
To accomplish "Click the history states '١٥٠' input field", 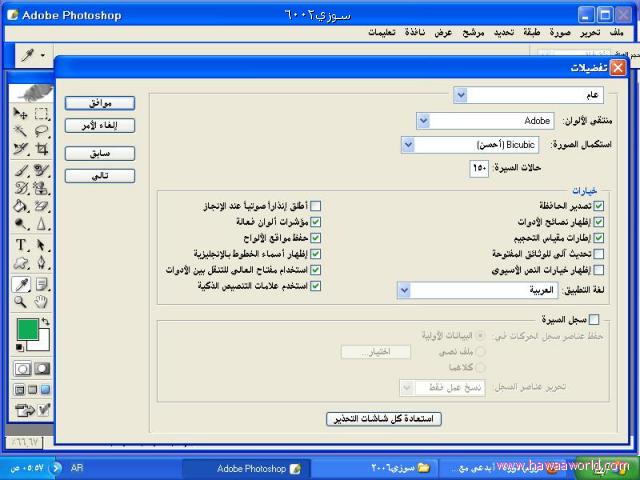I will click(479, 168).
